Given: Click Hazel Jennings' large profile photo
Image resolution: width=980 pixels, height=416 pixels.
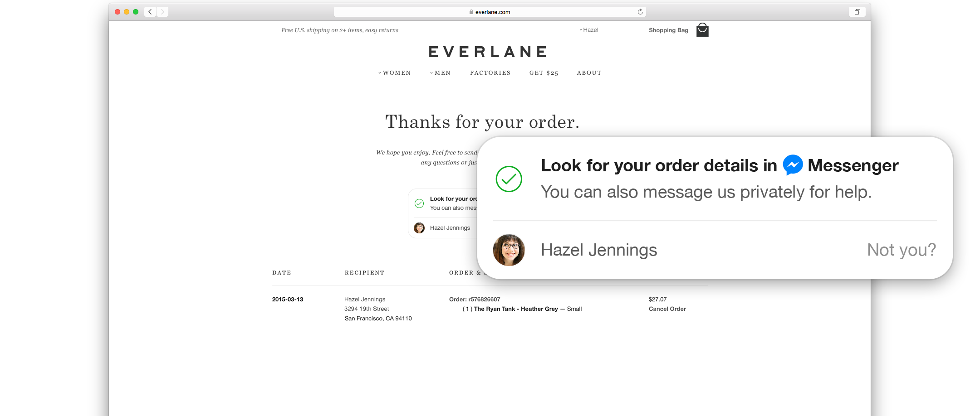Looking at the screenshot, I should tap(509, 250).
